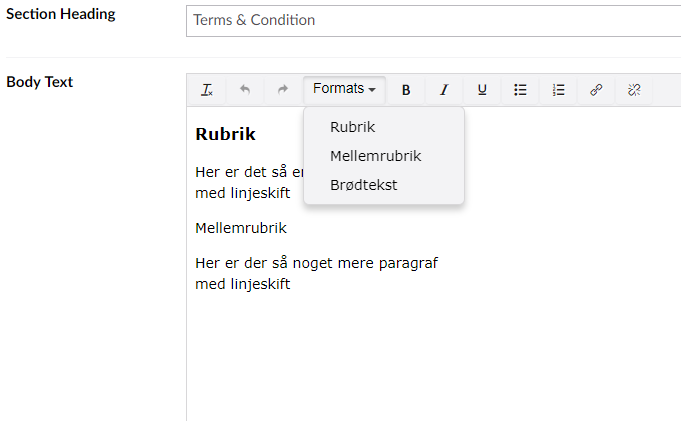The height and width of the screenshot is (421, 681).
Task: Focus the Section Heading text field
Action: [x=432, y=20]
